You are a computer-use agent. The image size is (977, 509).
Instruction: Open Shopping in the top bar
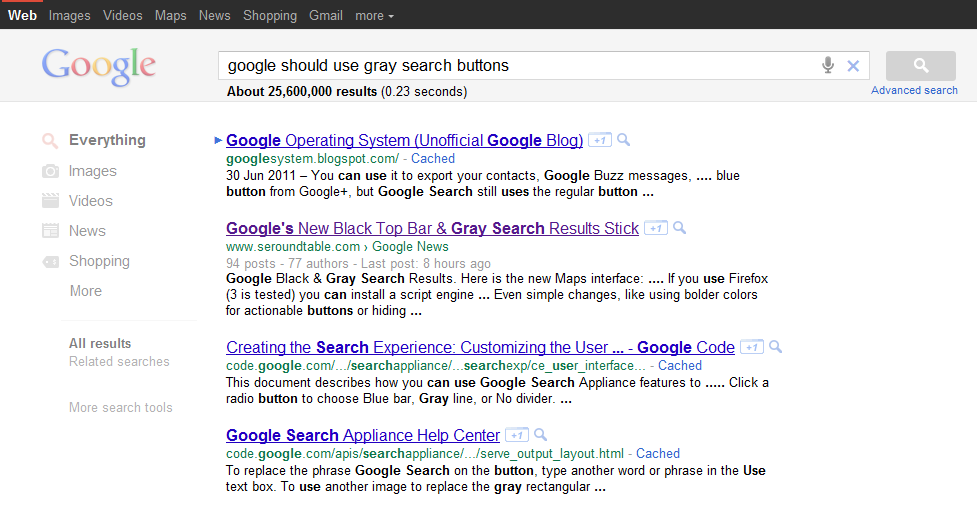coord(270,16)
